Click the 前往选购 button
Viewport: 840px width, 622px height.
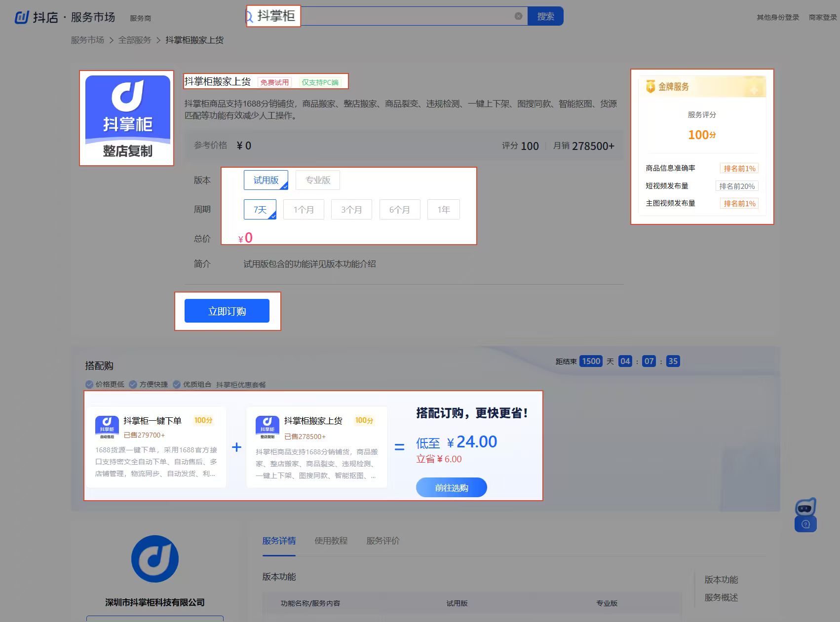[x=452, y=487]
